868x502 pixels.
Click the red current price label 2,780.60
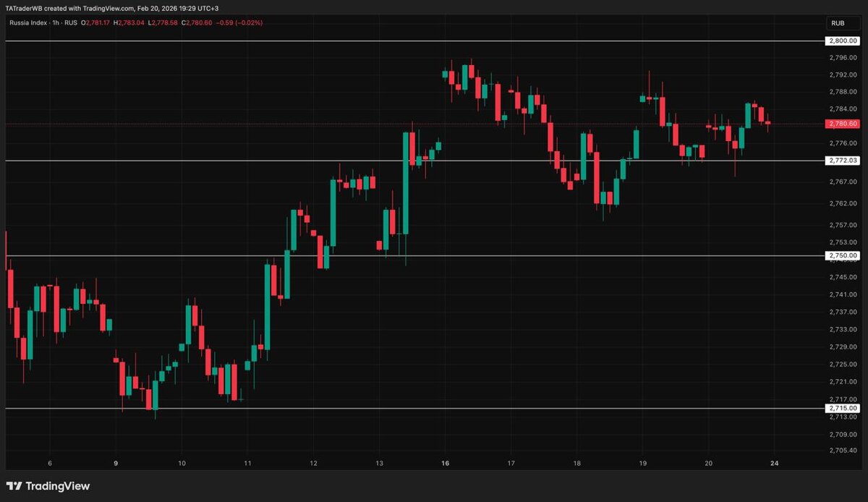pyautogui.click(x=842, y=124)
